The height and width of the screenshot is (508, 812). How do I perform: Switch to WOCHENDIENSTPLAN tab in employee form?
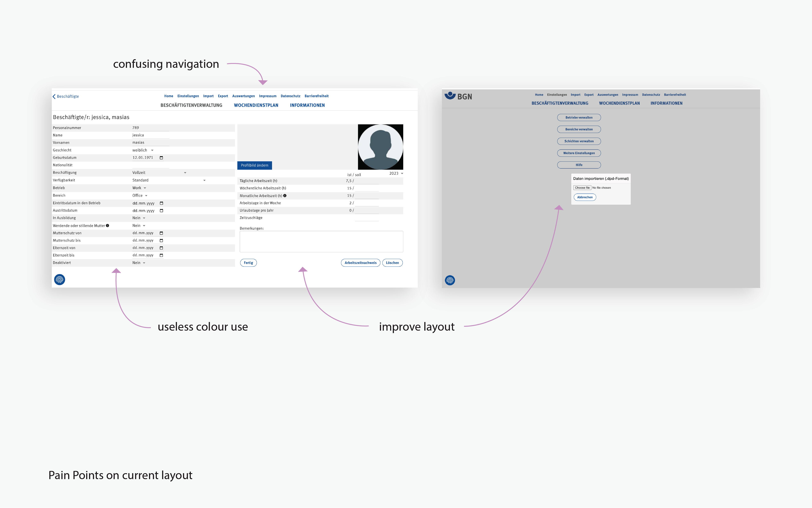[x=256, y=105]
